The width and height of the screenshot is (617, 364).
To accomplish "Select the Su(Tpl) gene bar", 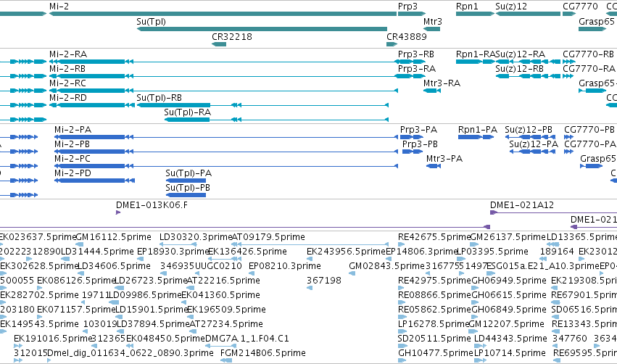I will tap(262, 29).
